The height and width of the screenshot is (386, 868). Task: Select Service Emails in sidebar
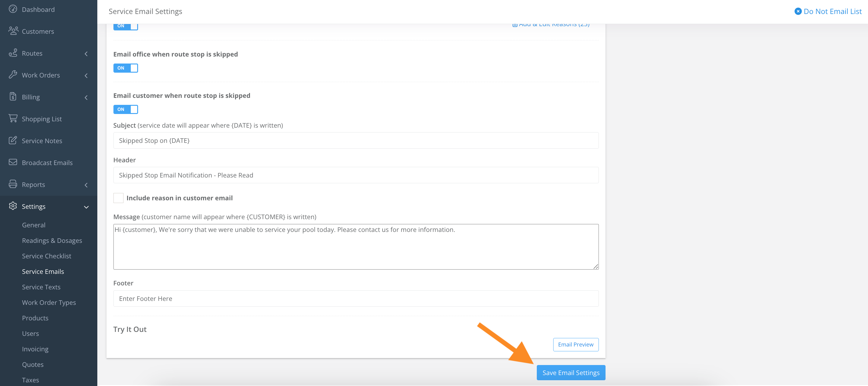pyautogui.click(x=43, y=271)
